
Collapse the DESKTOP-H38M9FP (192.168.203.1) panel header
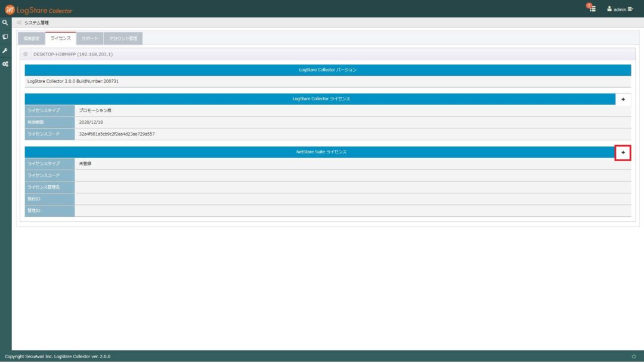[x=328, y=54]
